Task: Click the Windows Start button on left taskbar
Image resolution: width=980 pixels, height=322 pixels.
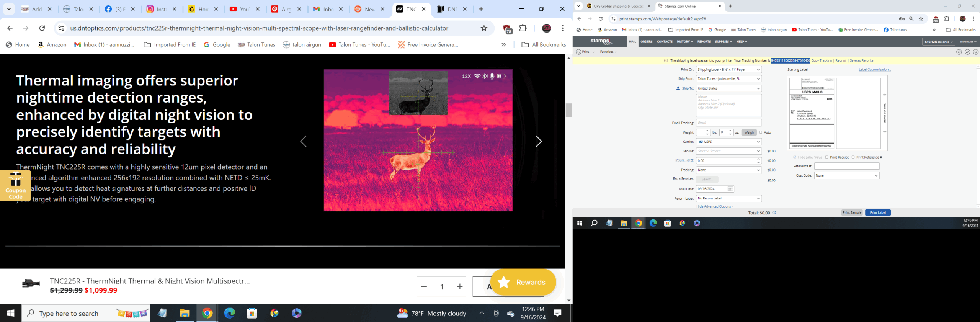Action: [11, 313]
